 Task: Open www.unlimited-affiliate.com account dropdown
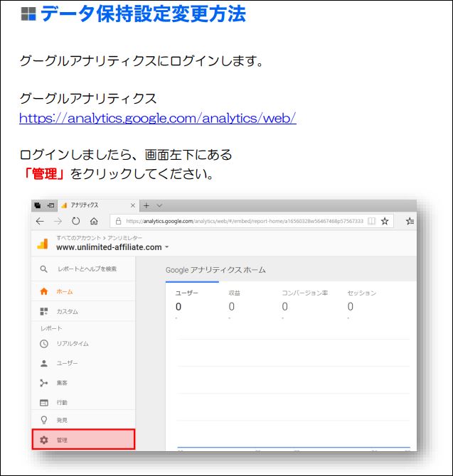point(112,247)
